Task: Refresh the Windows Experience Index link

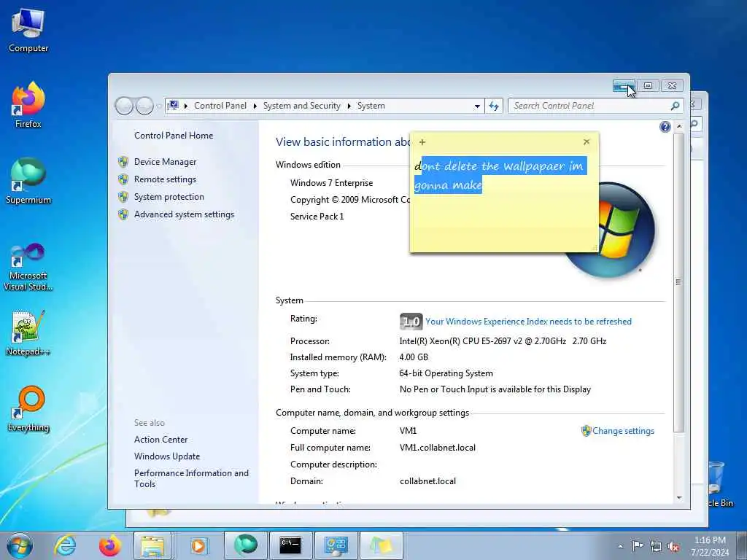Action: [528, 322]
